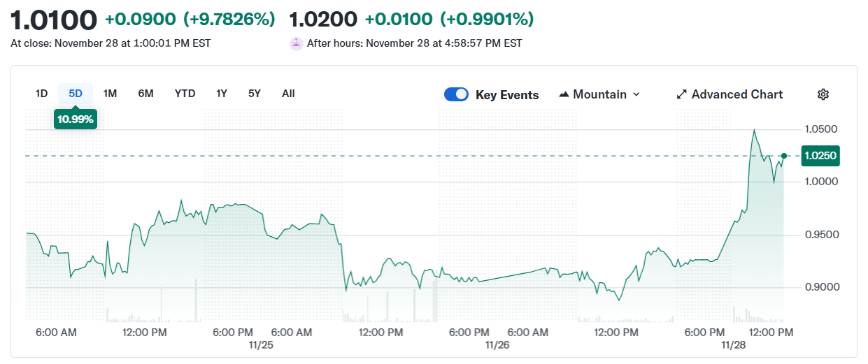
Task: Select the 1D time range tab
Action: click(x=41, y=94)
